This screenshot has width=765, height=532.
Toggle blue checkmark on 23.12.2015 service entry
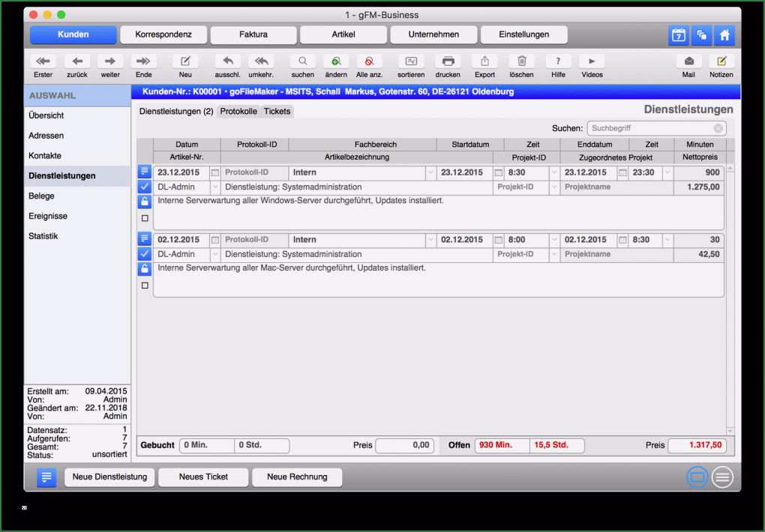pos(145,187)
